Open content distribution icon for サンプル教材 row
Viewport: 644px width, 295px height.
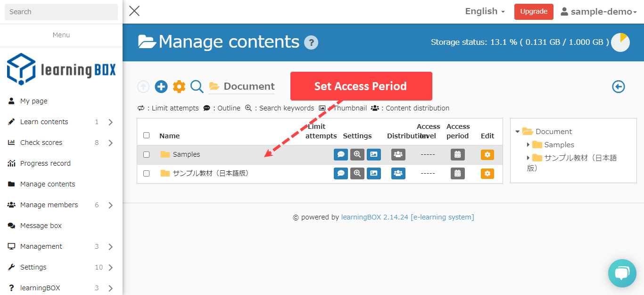[398, 173]
